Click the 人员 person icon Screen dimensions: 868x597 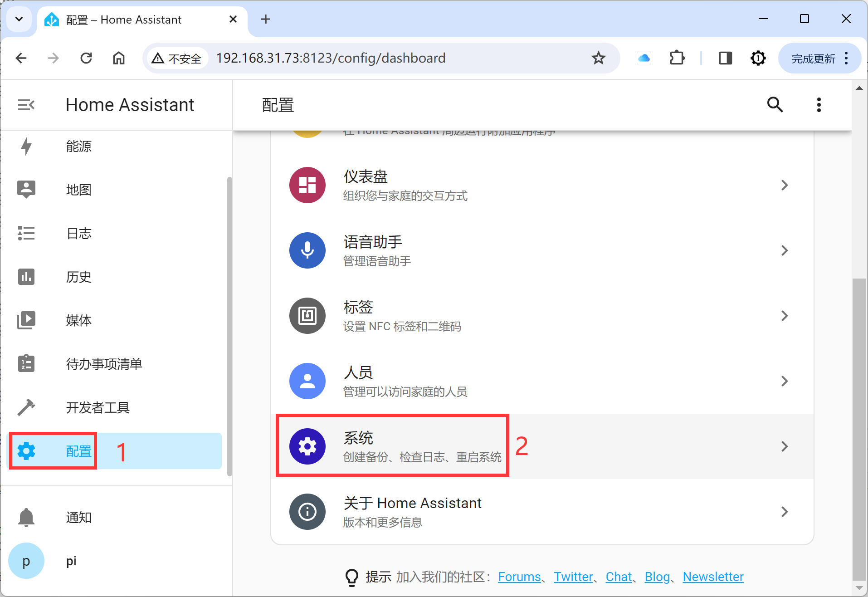coord(307,381)
